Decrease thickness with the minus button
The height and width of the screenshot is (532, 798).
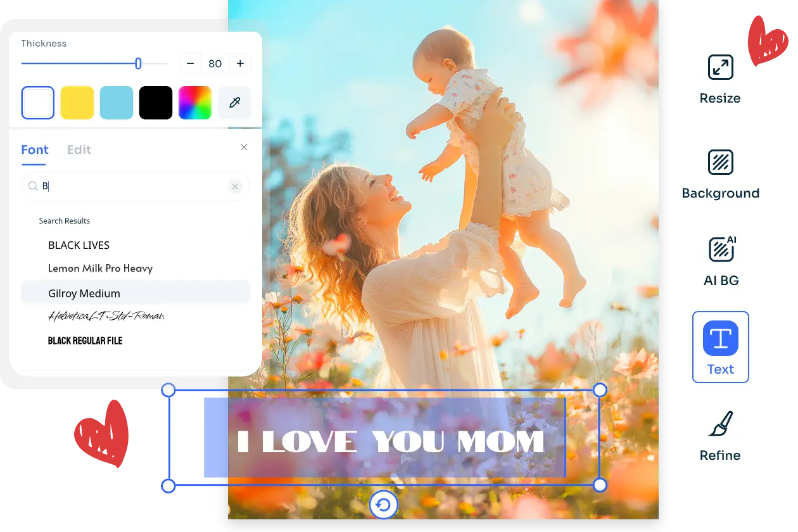coord(191,63)
